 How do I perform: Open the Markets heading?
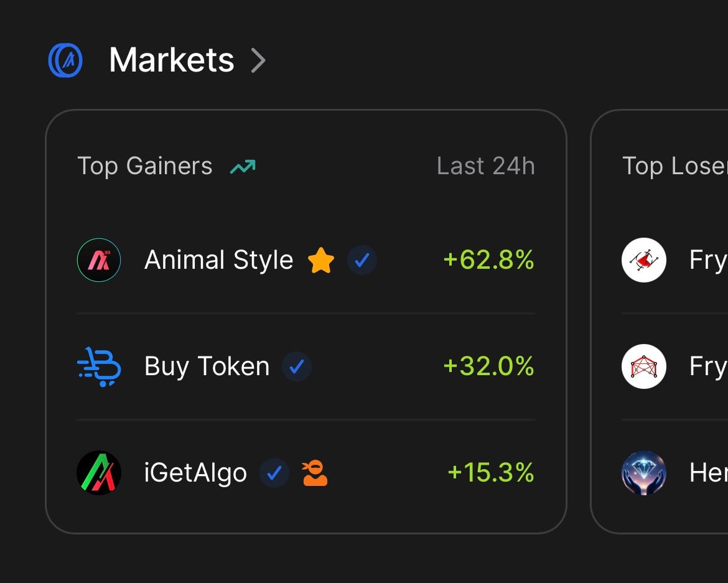click(171, 60)
